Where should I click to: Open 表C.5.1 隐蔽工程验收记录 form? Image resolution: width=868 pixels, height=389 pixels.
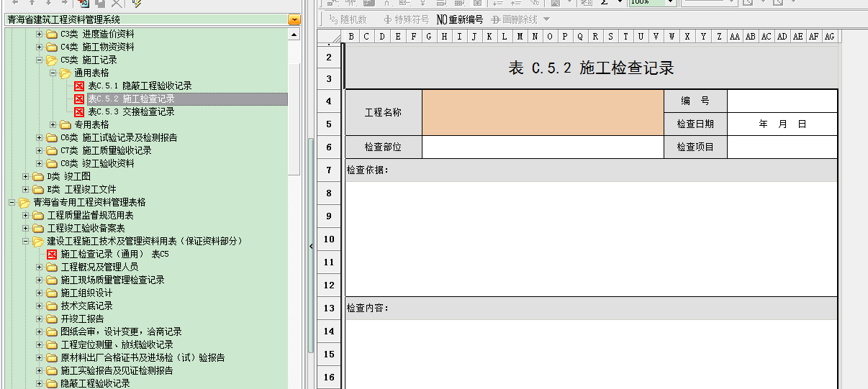(x=139, y=86)
